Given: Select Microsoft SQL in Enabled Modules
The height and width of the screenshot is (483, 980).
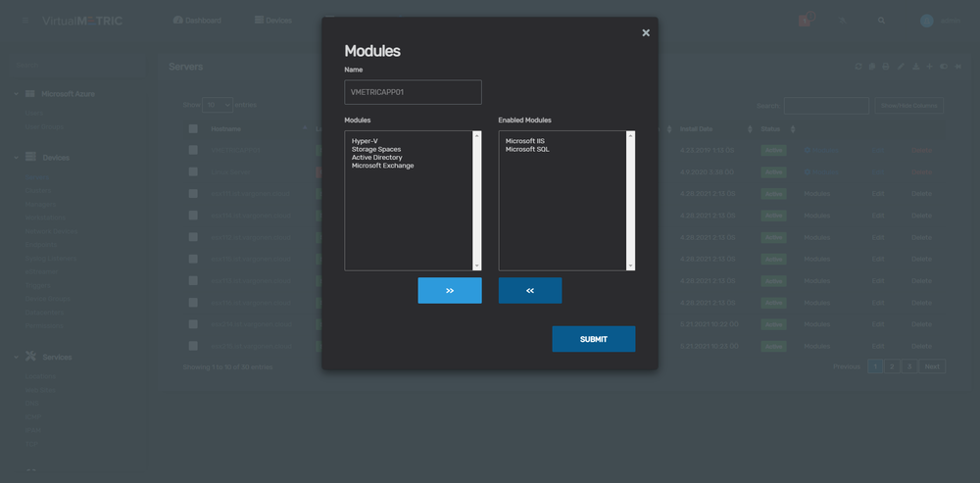Looking at the screenshot, I should (527, 149).
